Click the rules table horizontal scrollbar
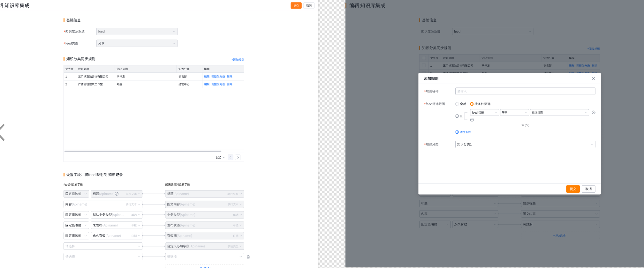Image resolution: width=644 pixels, height=268 pixels. click(143, 151)
